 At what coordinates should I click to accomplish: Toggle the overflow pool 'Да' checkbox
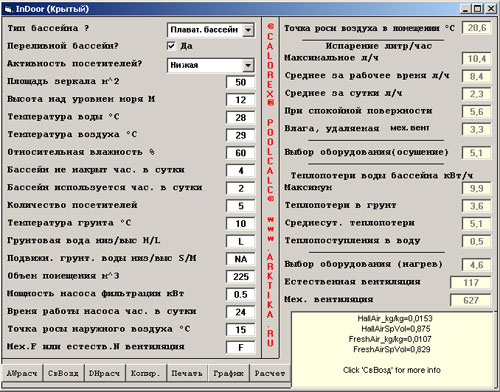[171, 46]
